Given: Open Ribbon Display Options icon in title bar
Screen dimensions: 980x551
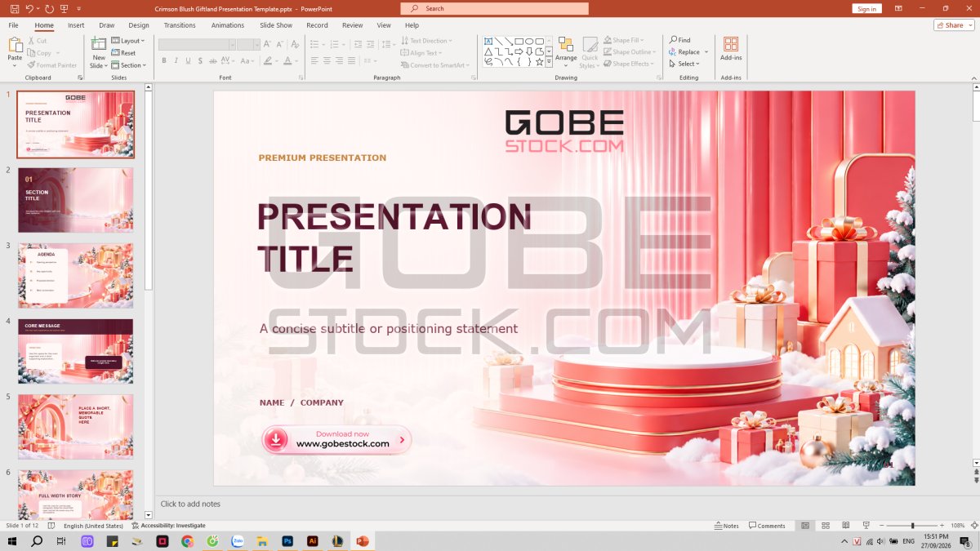Looking at the screenshot, I should 898,8.
